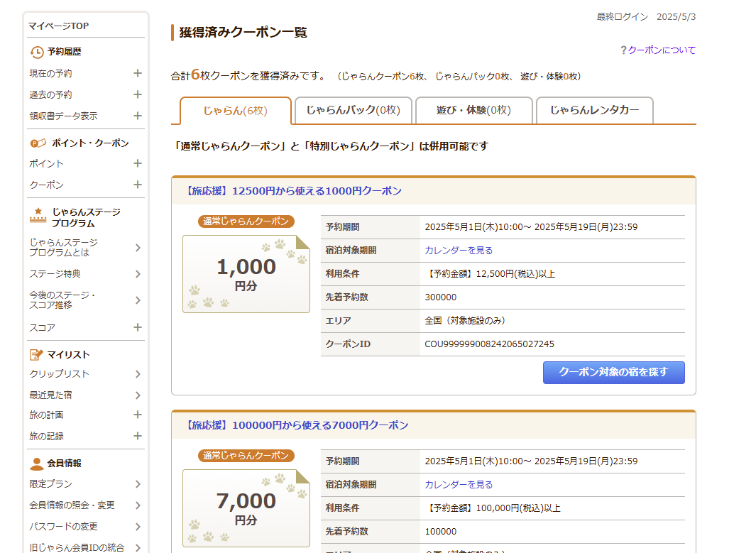756x553 pixels.
Task: Open 会員情報の照会・変更 link
Action: [72, 505]
